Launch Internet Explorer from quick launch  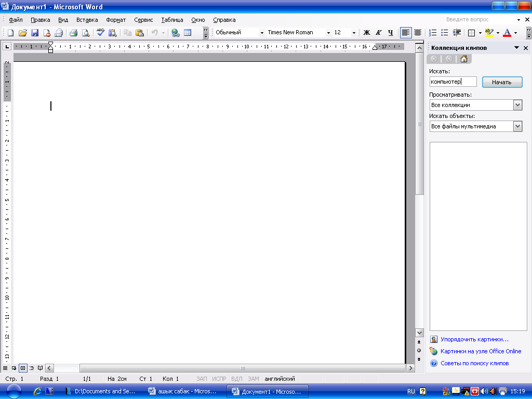(x=37, y=391)
